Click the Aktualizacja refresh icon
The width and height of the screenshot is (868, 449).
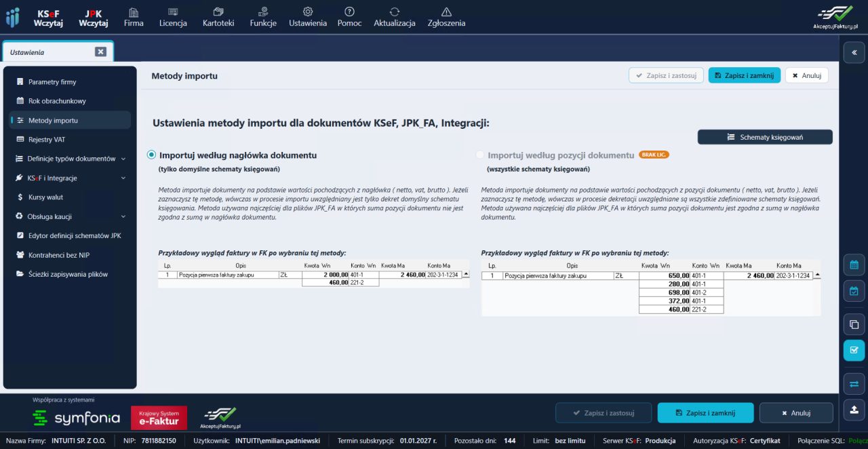[395, 12]
